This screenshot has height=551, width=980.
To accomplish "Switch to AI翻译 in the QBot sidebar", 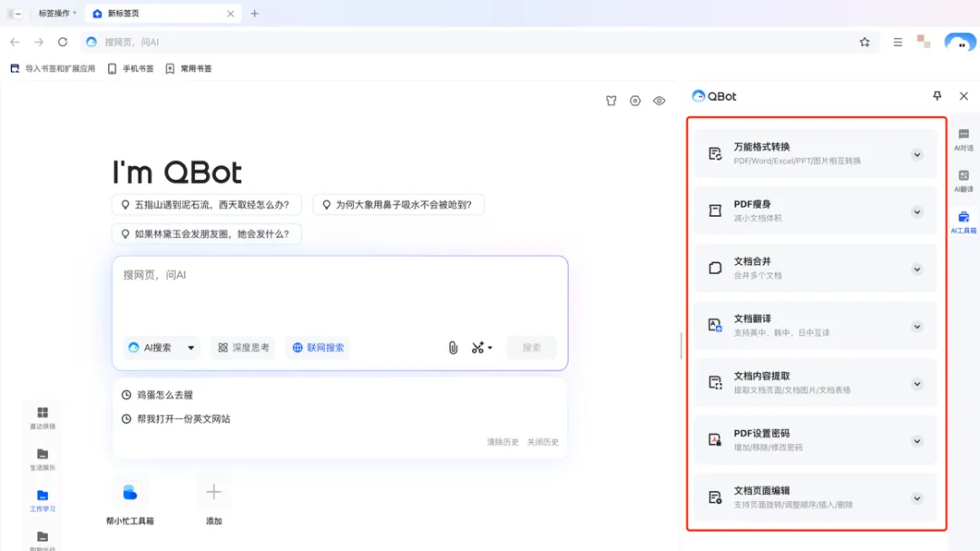I will click(x=964, y=181).
